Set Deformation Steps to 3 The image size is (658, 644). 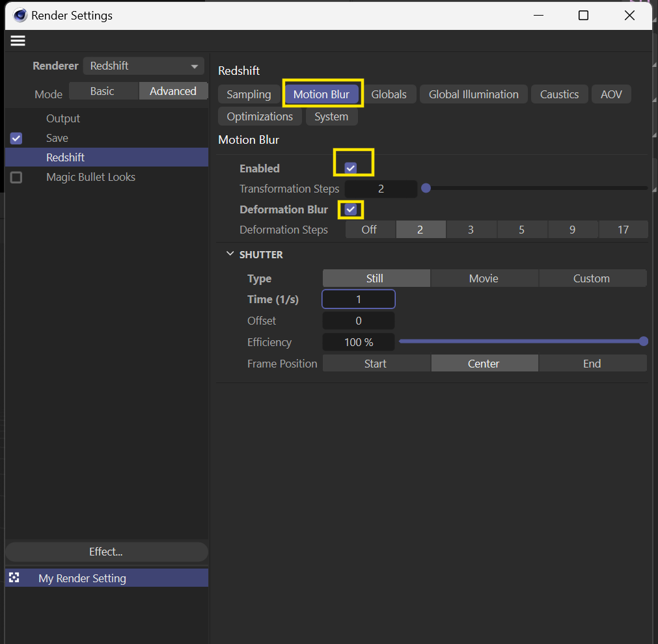pyautogui.click(x=471, y=230)
